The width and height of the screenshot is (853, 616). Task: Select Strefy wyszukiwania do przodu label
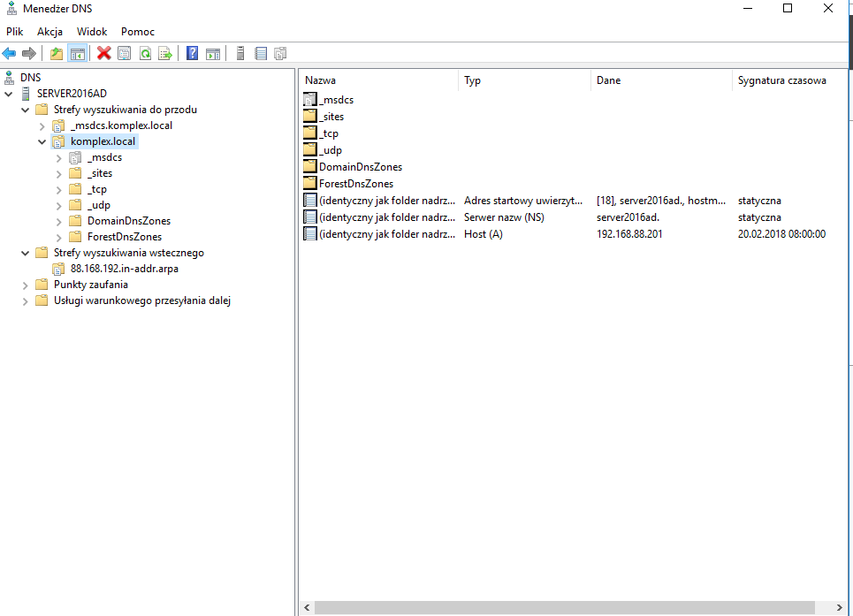(126, 110)
